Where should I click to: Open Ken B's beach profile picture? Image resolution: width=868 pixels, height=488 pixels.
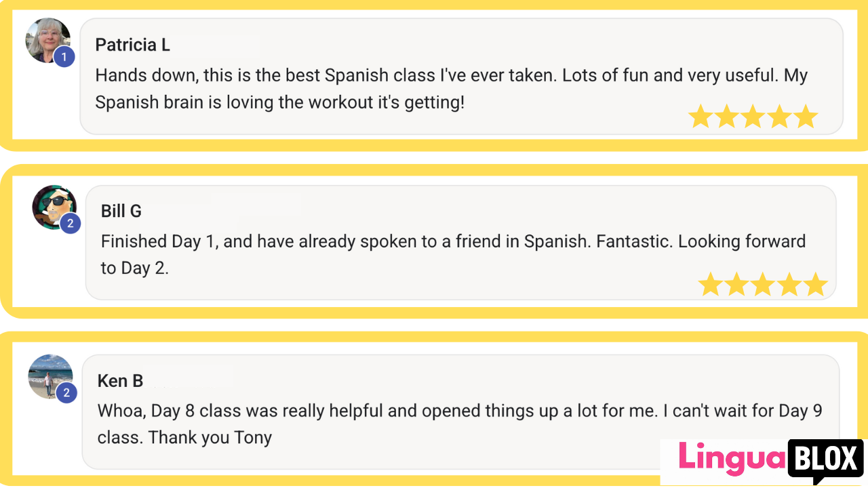49,374
